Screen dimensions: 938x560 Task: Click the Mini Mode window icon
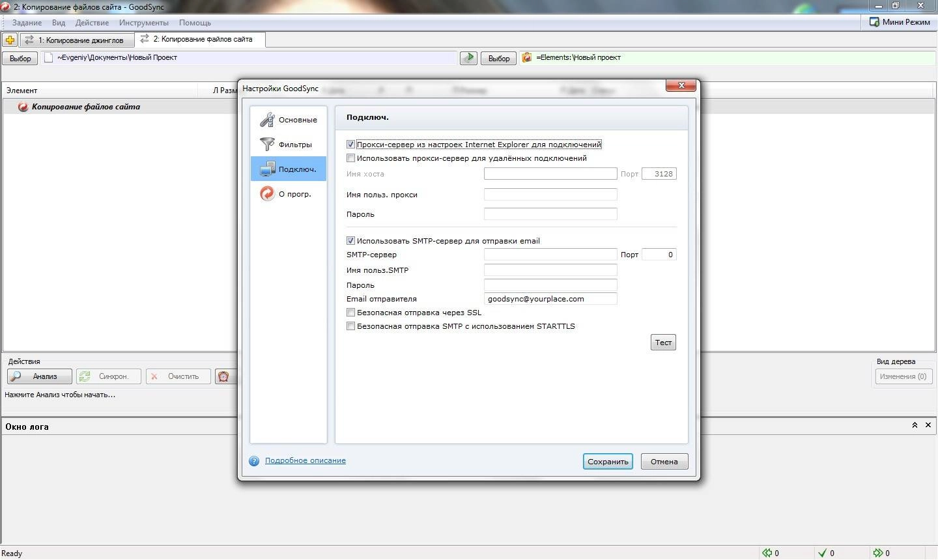point(874,22)
